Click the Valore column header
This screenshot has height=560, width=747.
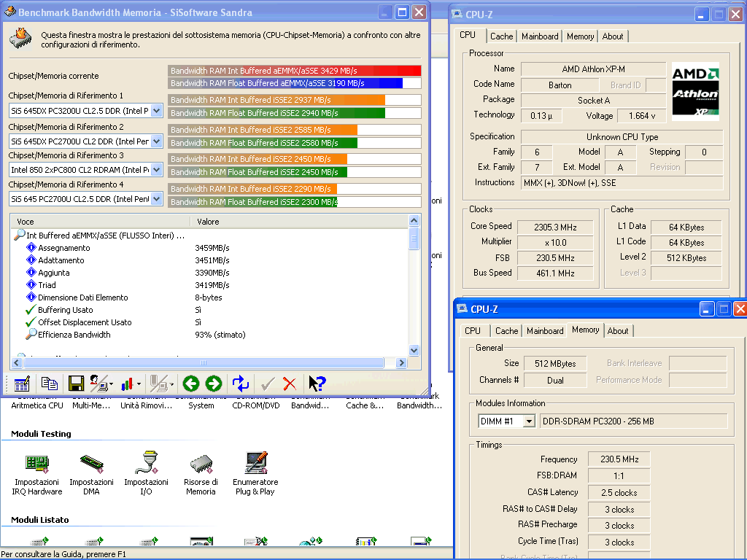pyautogui.click(x=299, y=222)
